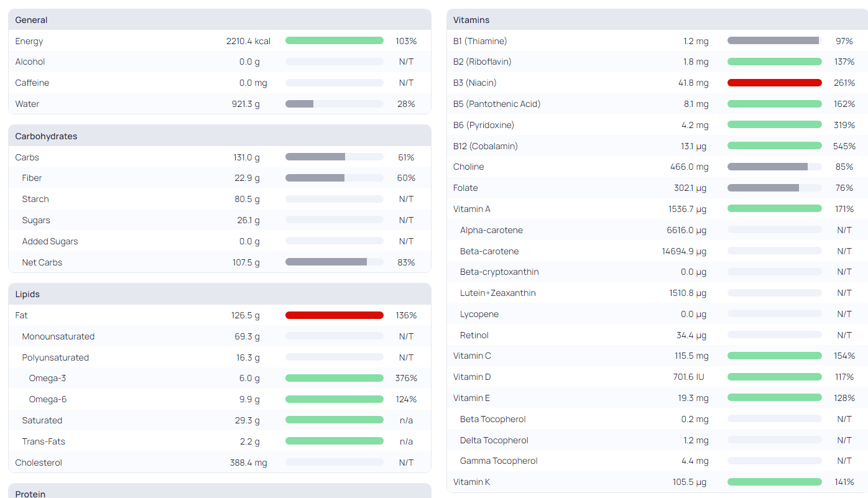Click the Vitamin A nutrient label
Image resolution: width=868 pixels, height=498 pixels.
[x=472, y=209]
